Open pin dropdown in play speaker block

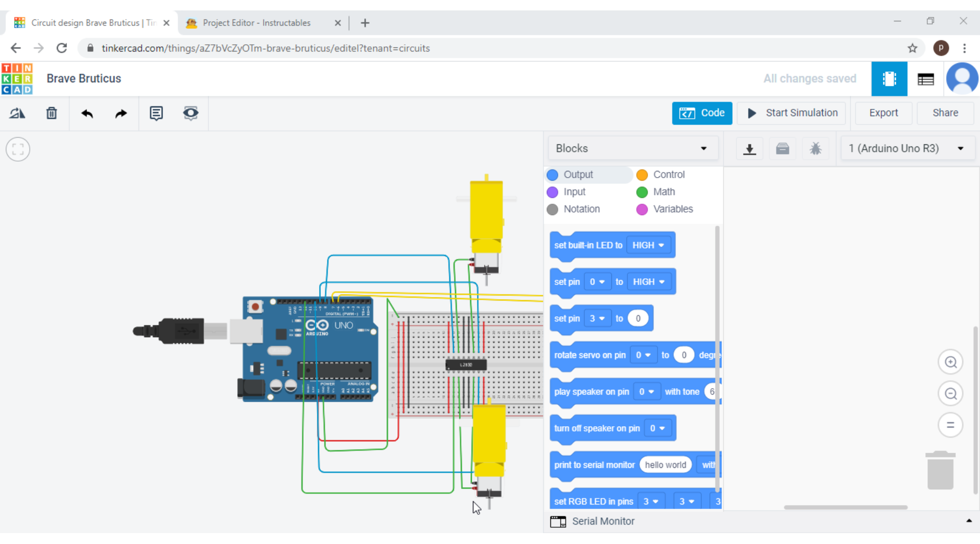[646, 391]
